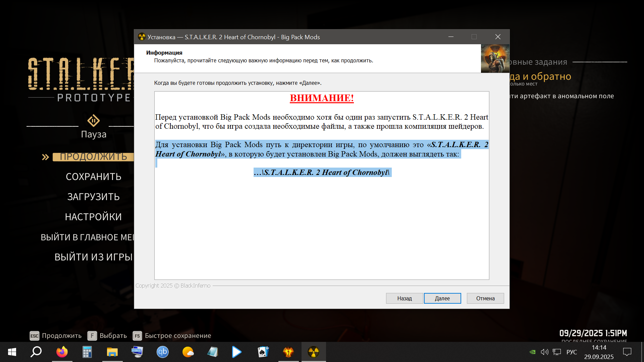This screenshot has height=362, width=644.
Task: Select СОХРАНИТЬ in the pause menu
Action: (94, 177)
